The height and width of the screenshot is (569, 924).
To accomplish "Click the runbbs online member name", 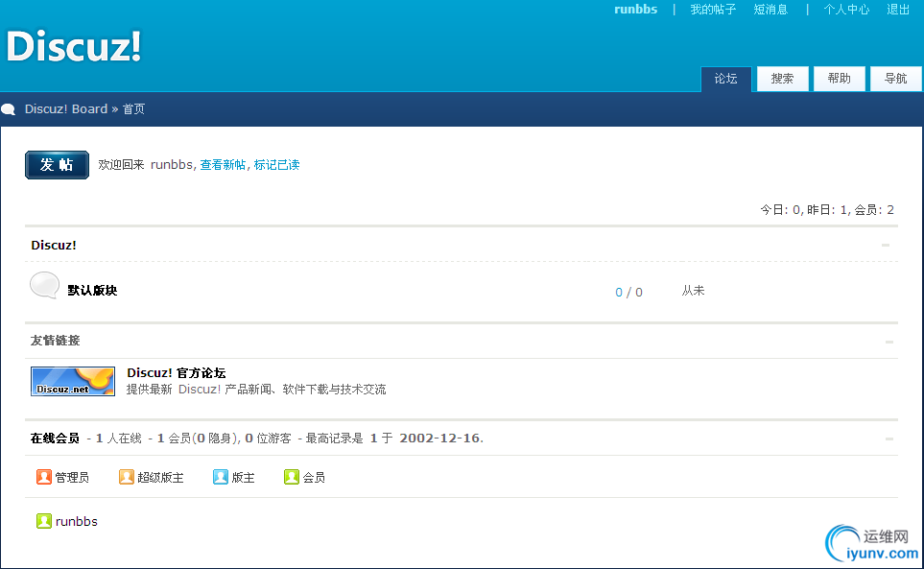I will (77, 521).
